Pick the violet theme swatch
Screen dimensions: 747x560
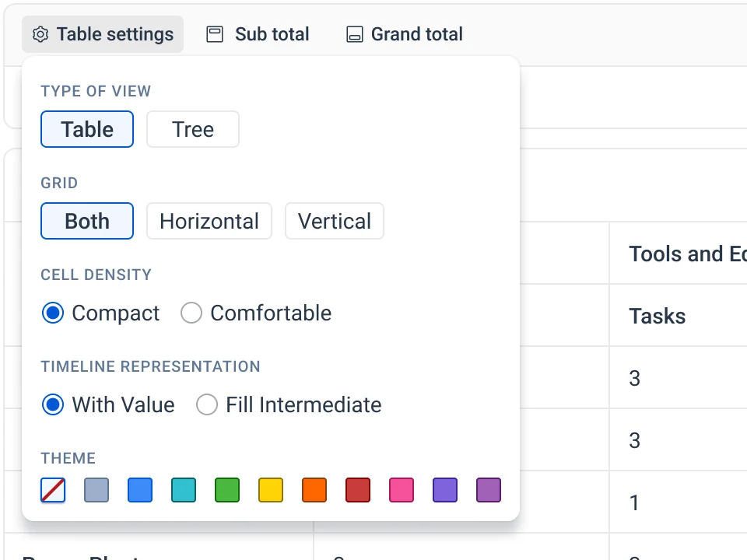(445, 490)
